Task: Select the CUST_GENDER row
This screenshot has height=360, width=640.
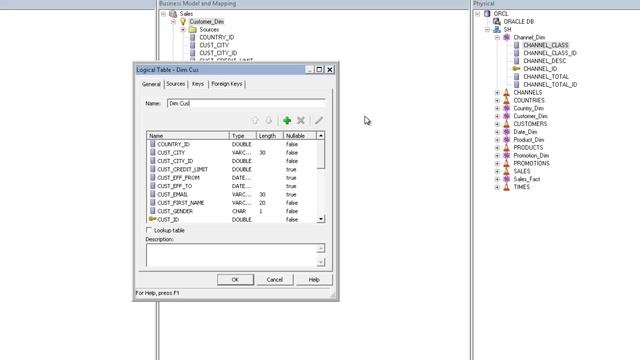Action: (x=231, y=211)
